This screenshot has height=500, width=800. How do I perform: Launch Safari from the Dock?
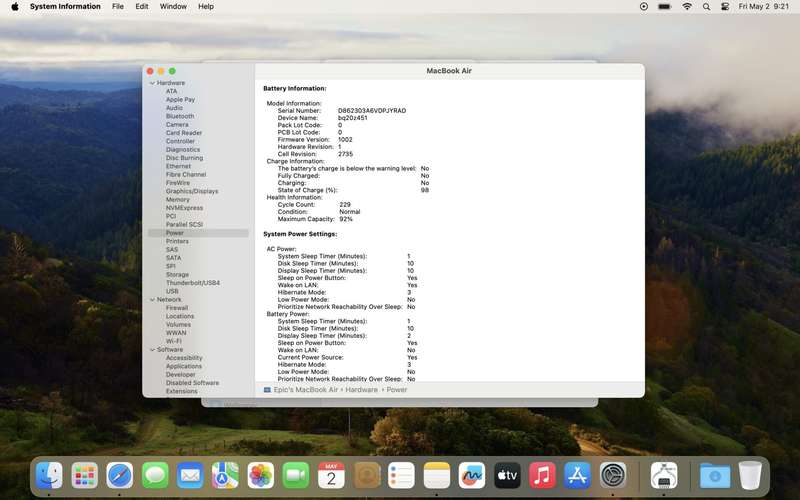tap(120, 475)
